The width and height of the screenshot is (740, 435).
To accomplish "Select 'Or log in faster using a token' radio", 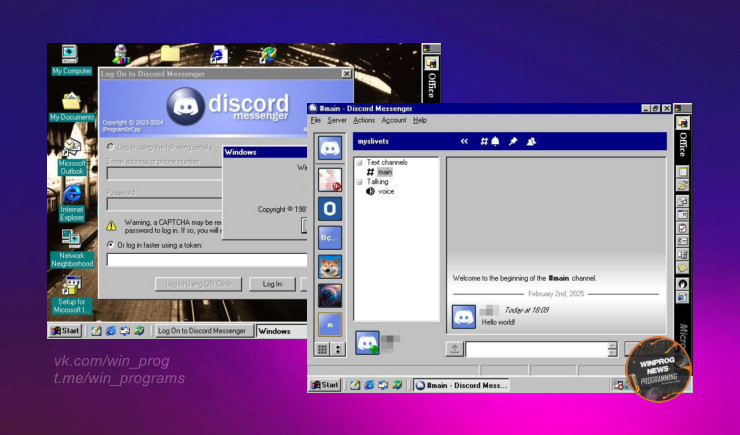I will click(x=110, y=245).
